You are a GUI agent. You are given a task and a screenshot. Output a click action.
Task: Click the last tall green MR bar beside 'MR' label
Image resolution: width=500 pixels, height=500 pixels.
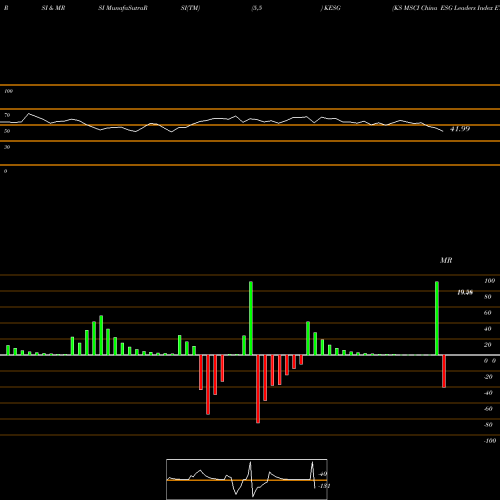437,318
